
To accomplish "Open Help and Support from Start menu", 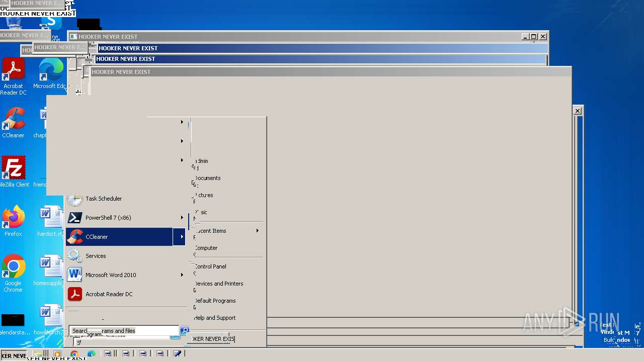I will coord(214,318).
